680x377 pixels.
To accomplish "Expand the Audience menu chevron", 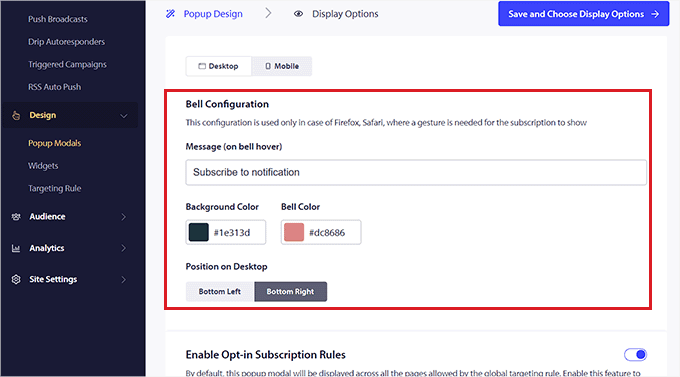I will point(124,216).
